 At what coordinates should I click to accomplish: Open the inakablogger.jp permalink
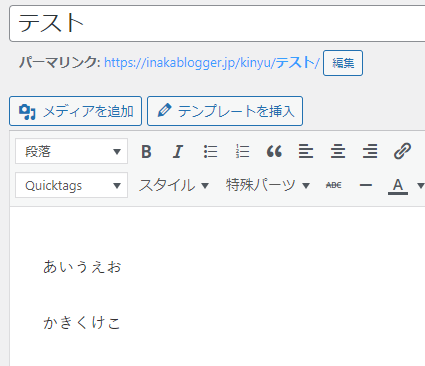212,63
